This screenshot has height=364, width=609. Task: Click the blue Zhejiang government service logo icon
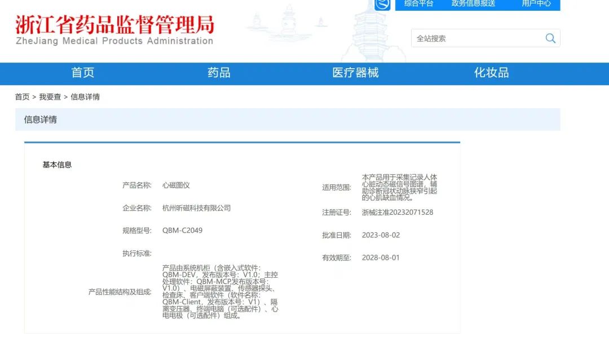click(382, 5)
